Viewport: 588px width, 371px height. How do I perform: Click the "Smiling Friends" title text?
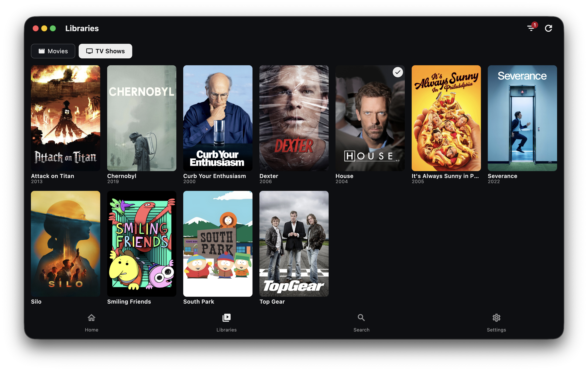pyautogui.click(x=129, y=302)
